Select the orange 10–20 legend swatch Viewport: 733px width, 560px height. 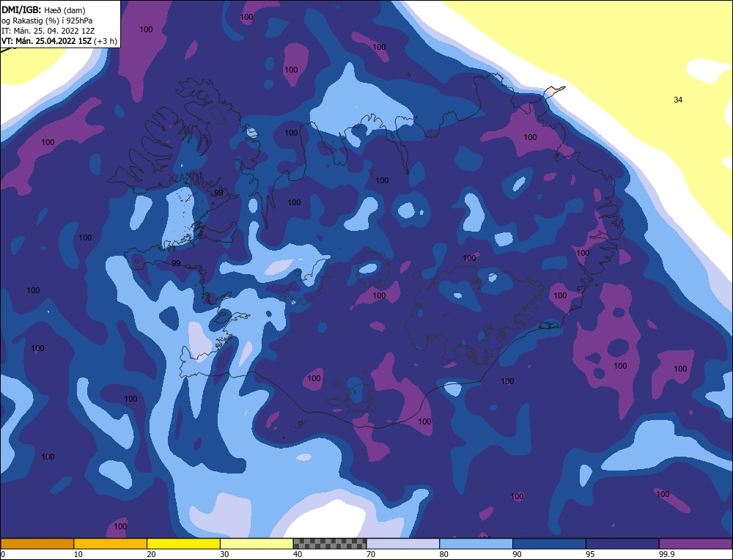click(111, 543)
